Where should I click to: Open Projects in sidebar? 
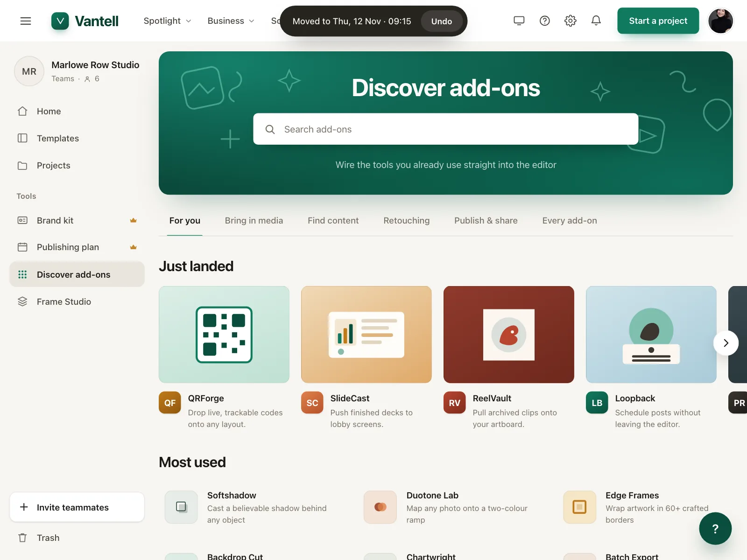77,165
